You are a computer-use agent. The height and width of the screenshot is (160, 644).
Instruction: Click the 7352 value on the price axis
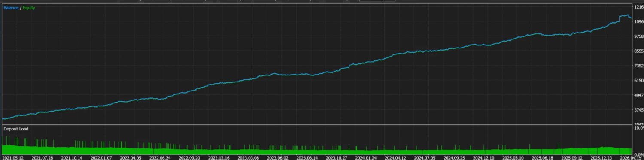click(638, 66)
